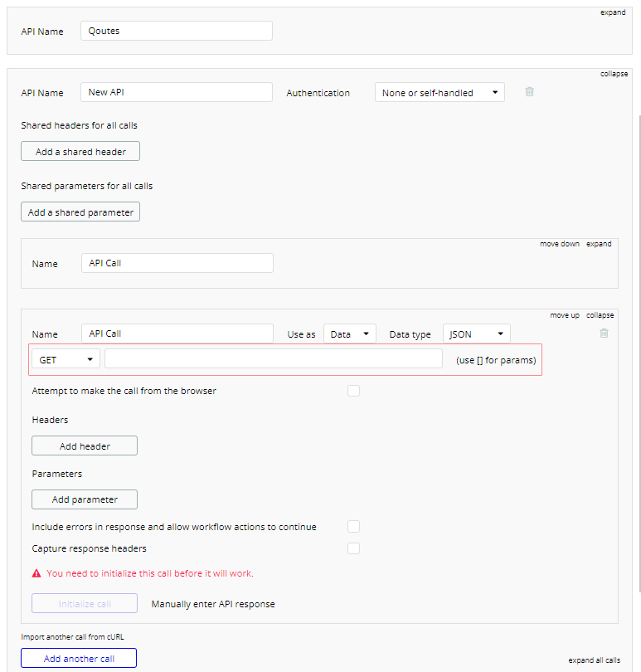Delete the New API with trash icon
Screen dimensions: 641x672
(x=529, y=92)
